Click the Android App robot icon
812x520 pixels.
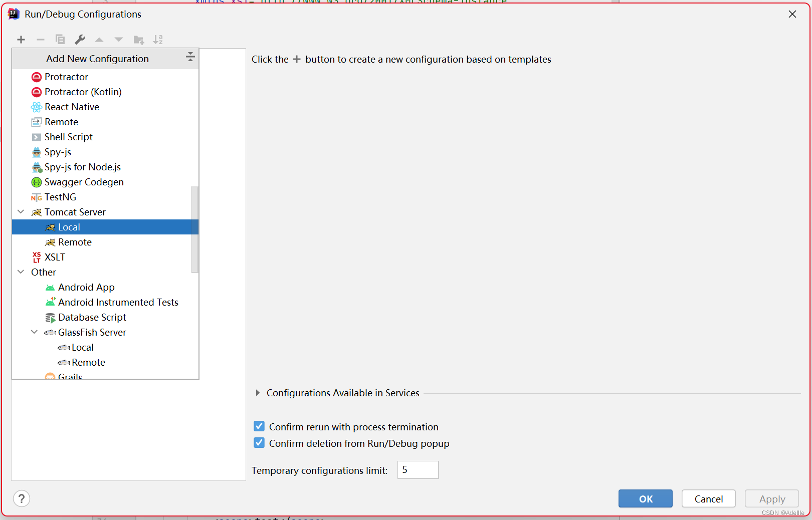(50, 288)
